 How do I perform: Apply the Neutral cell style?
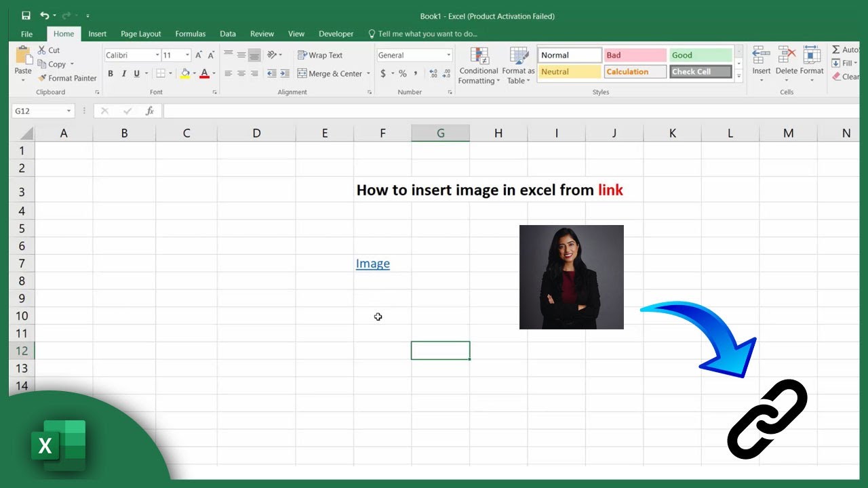[570, 71]
